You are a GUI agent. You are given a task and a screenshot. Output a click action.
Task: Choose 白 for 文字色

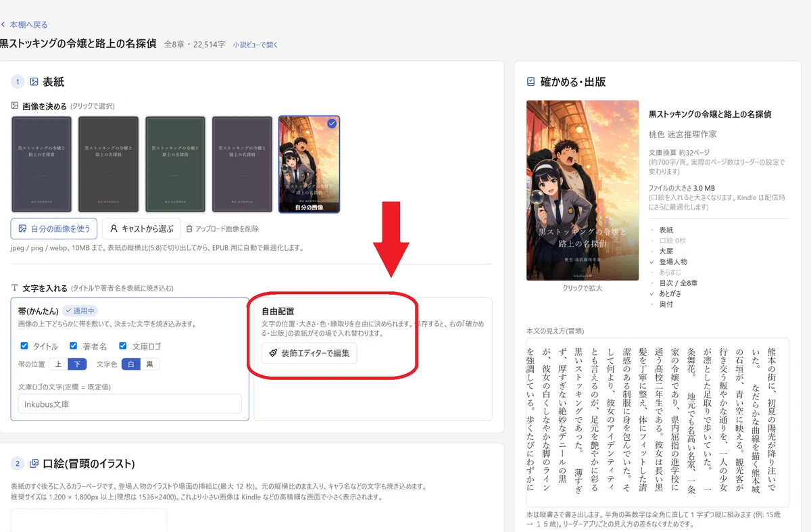(130, 364)
